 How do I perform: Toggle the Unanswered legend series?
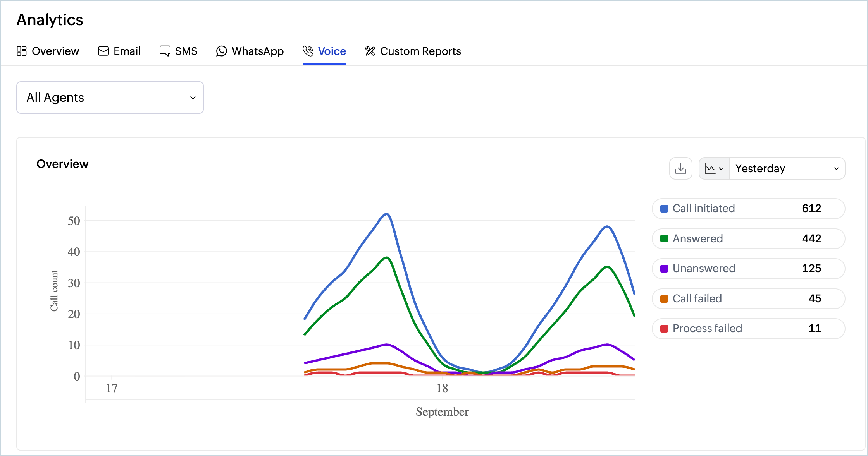(x=749, y=269)
